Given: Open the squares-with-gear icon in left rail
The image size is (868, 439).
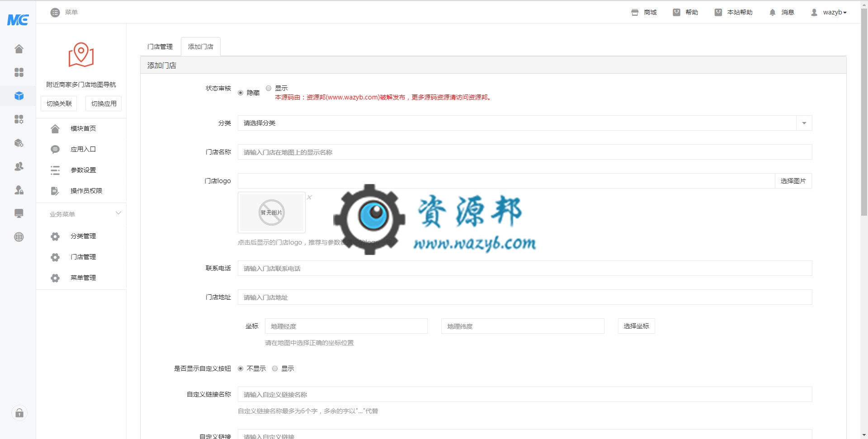Looking at the screenshot, I should [19, 119].
